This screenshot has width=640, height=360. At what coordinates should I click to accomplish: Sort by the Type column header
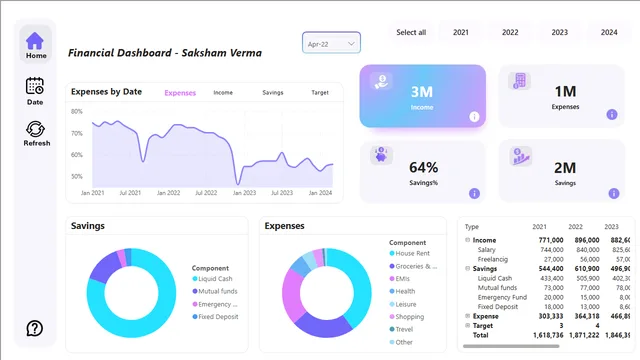[472, 227]
